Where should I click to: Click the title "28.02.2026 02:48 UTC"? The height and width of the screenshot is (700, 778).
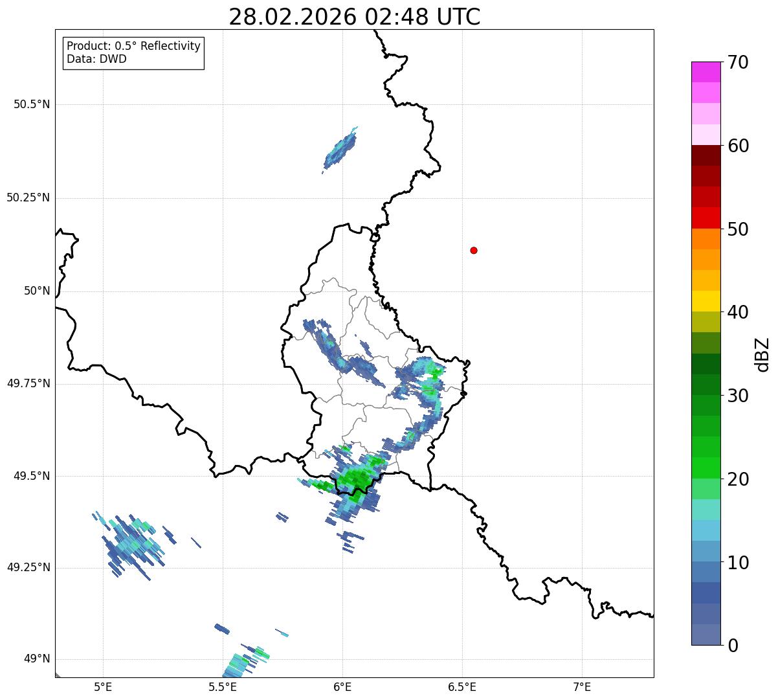355,17
